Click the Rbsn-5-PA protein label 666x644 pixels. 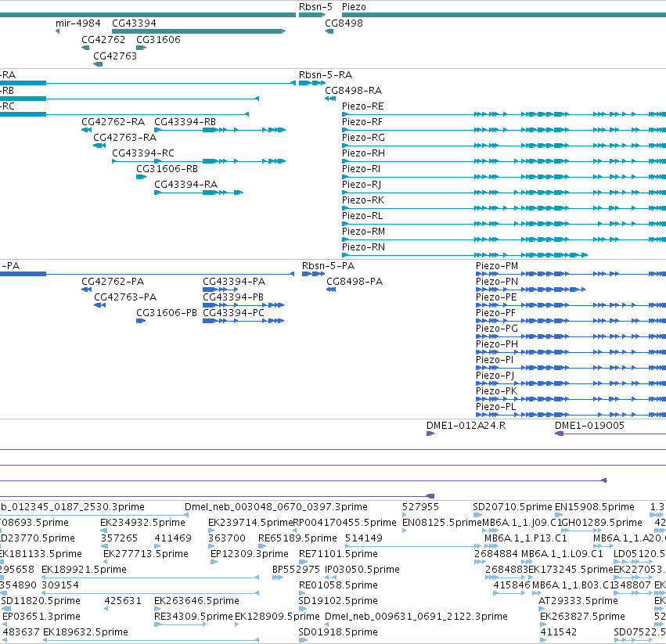click(328, 266)
